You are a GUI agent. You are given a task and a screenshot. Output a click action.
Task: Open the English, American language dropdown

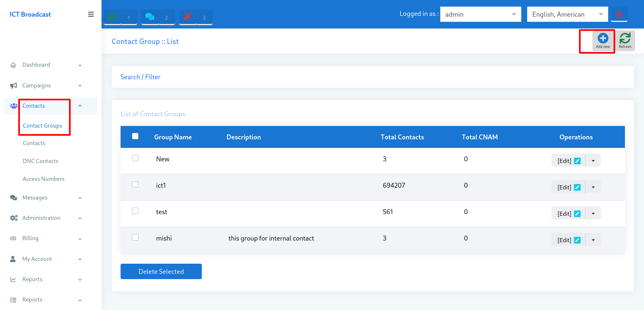(x=568, y=14)
